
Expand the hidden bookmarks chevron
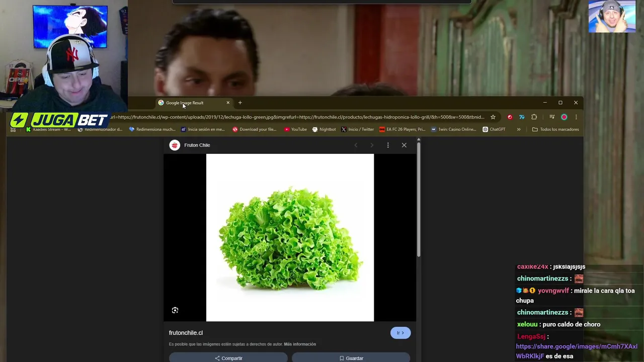coord(519,129)
